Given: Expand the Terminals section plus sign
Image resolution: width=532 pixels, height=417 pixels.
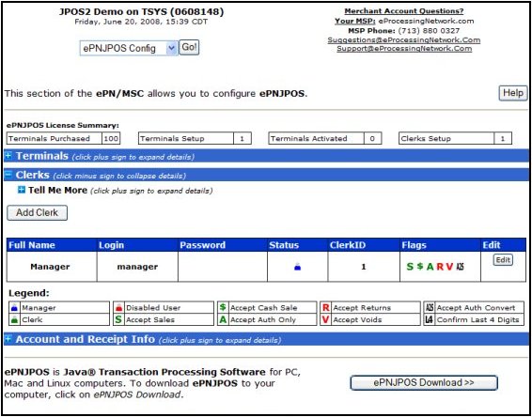Looking at the screenshot, I should click(x=8, y=156).
